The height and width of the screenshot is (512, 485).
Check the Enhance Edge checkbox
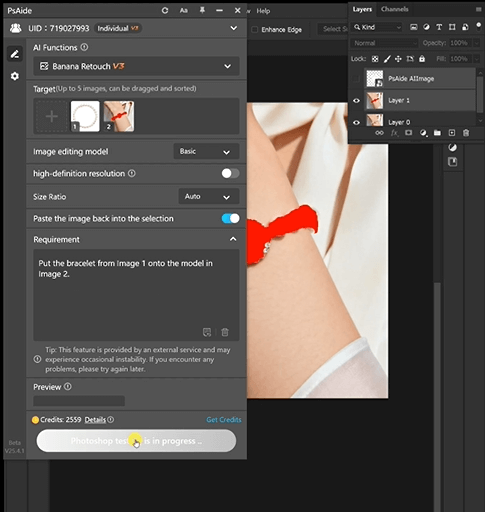pos(255,30)
